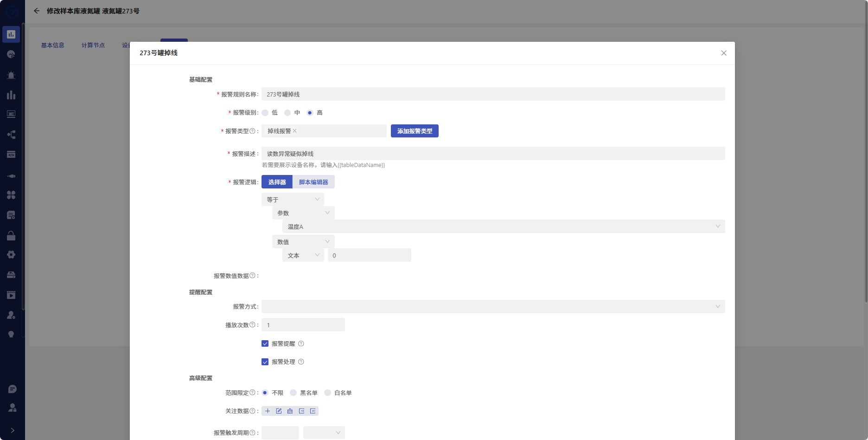Select the 低 alarm level radio button
The height and width of the screenshot is (440, 868).
pos(265,113)
